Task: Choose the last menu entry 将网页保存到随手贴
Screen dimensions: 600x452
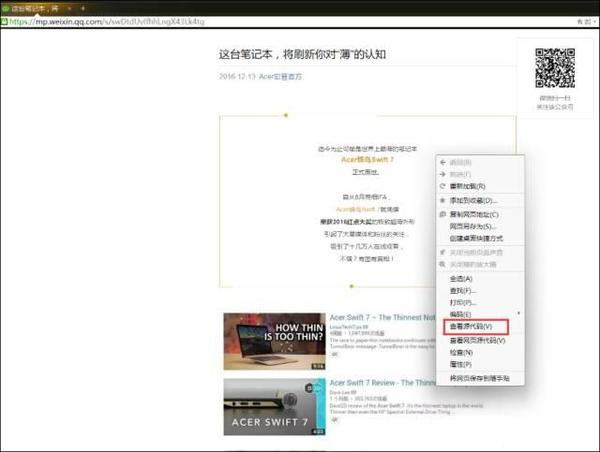Action: tap(479, 379)
